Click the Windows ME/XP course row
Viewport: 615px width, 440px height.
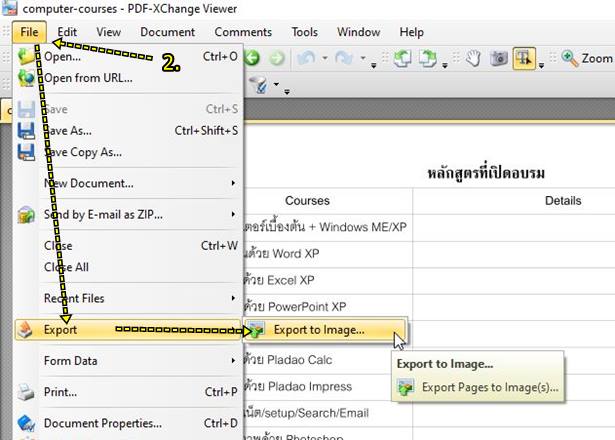pos(328,227)
